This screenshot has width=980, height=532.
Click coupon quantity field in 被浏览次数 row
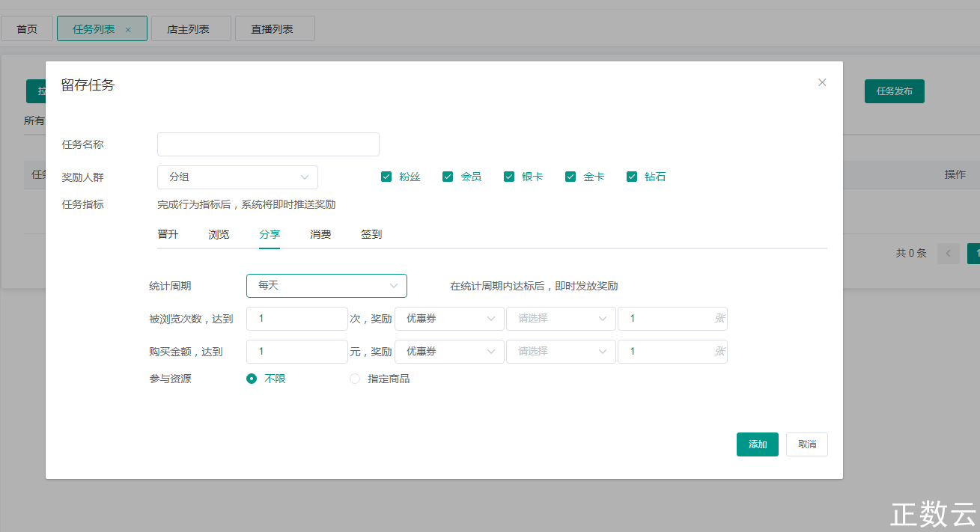672,319
